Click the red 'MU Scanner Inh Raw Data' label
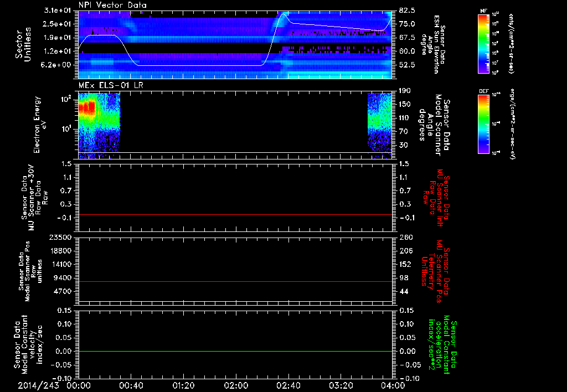Screen dimensions: 567x392 tap(436, 198)
